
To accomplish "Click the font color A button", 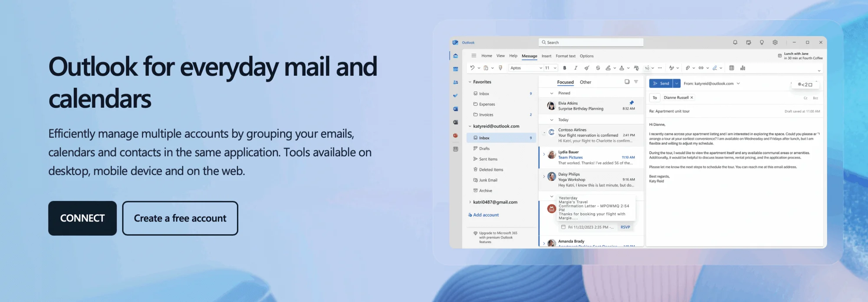I will click(621, 68).
